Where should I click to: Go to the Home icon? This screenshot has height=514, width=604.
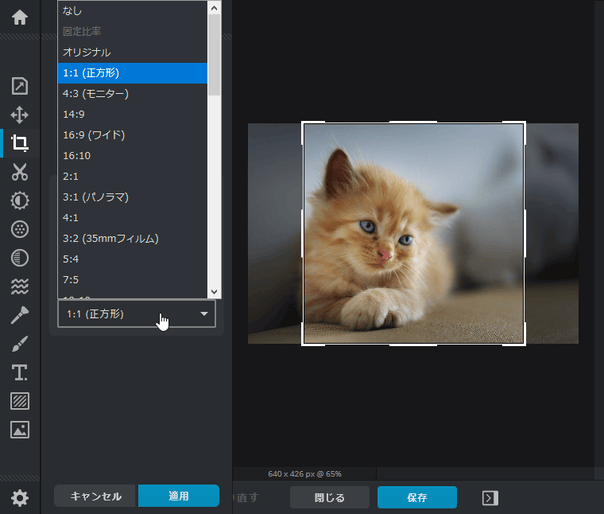[20, 17]
